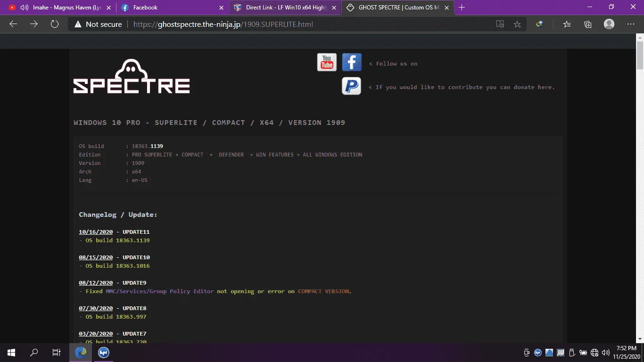The width and height of the screenshot is (644, 362).
Task: Click the COMPACT VERSION text
Action: (324, 291)
